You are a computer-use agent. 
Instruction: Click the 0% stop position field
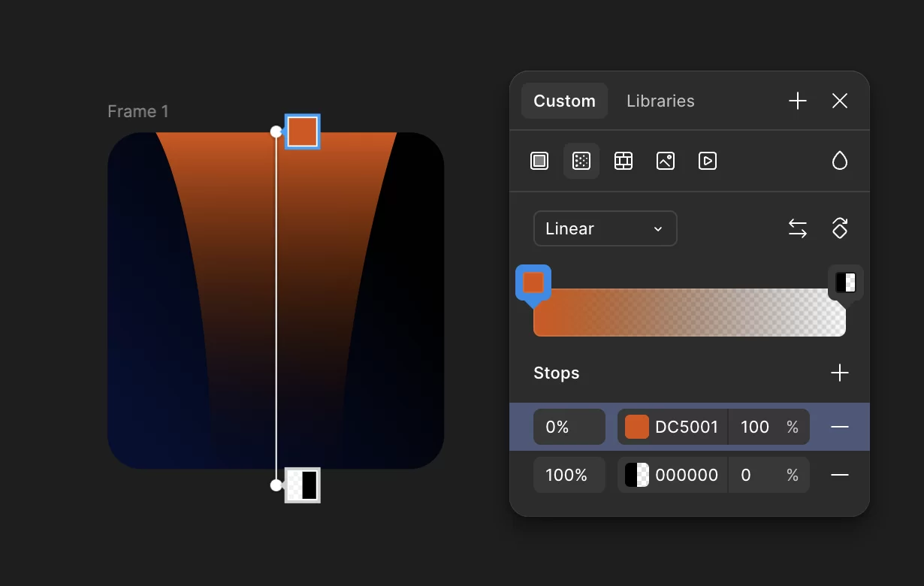(569, 427)
